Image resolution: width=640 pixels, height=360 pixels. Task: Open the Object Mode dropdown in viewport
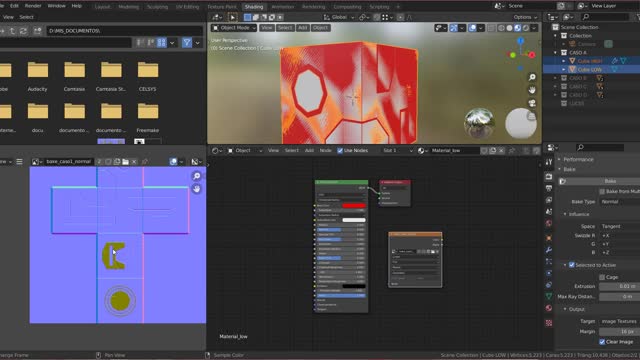coord(234,28)
